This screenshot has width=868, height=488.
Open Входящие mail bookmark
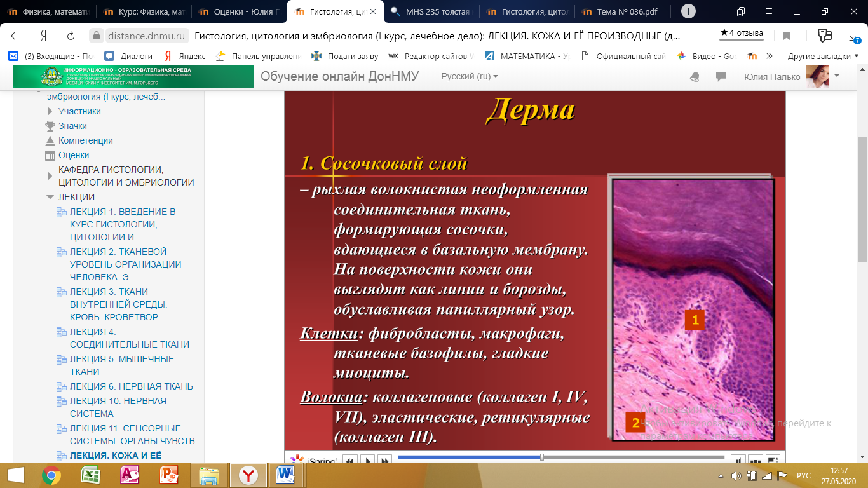[51, 56]
